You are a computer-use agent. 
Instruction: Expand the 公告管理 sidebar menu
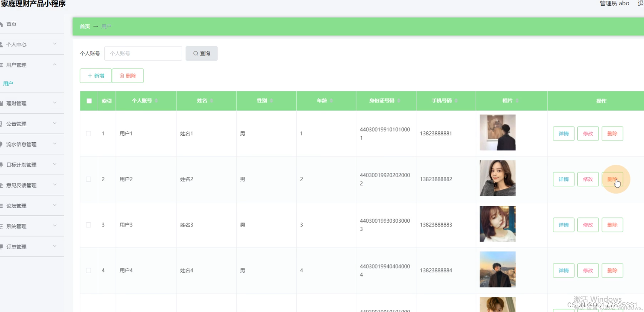coord(32,124)
